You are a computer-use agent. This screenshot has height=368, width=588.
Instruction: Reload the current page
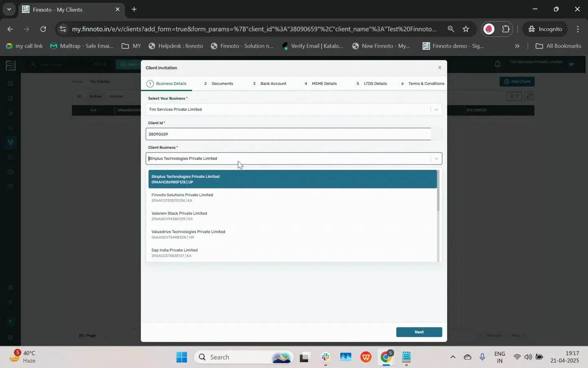[43, 29]
